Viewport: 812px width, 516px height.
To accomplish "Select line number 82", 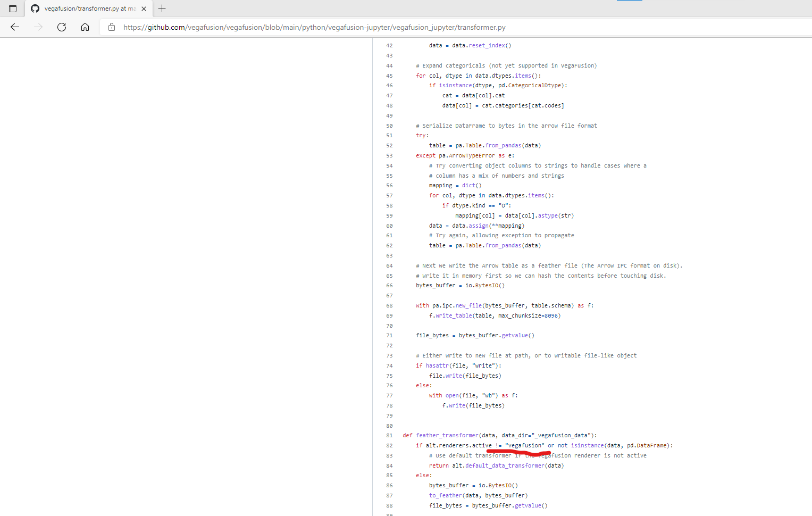I will point(389,446).
